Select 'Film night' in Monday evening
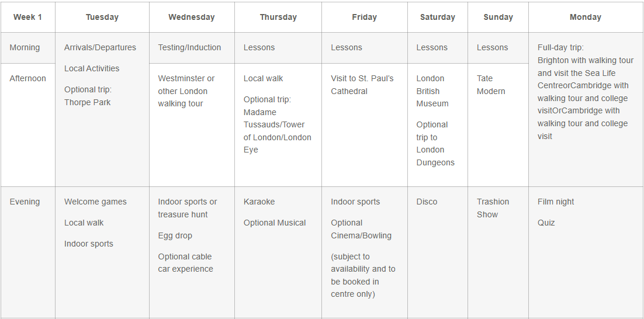Image resolution: width=644 pixels, height=319 pixels. tap(556, 202)
